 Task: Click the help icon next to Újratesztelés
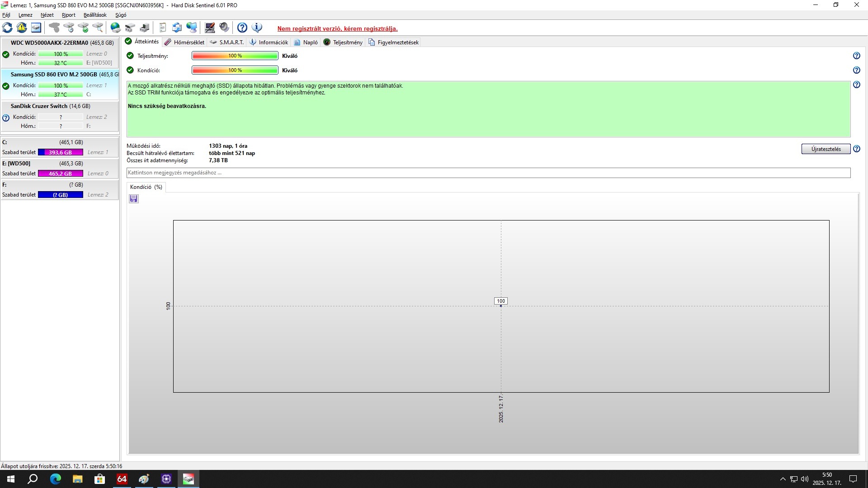[856, 149]
